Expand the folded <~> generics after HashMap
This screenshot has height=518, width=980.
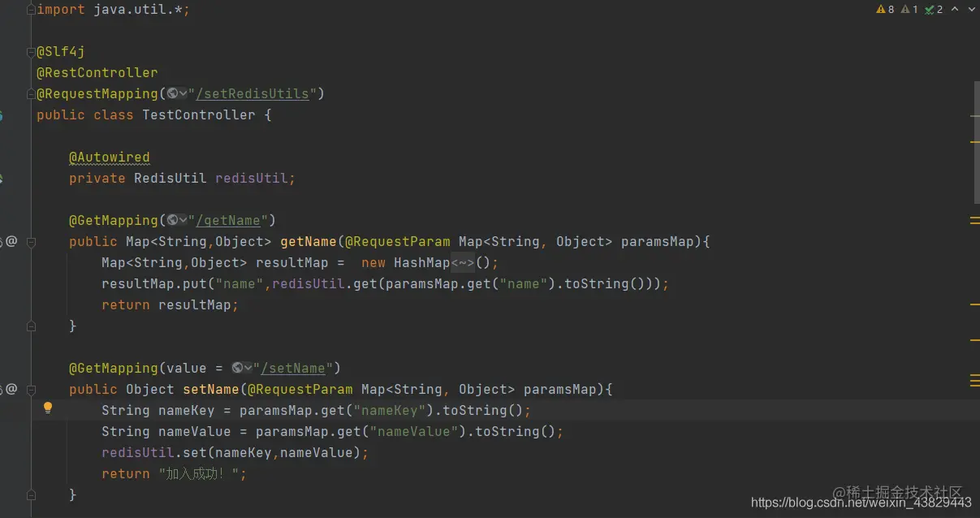[x=463, y=263]
